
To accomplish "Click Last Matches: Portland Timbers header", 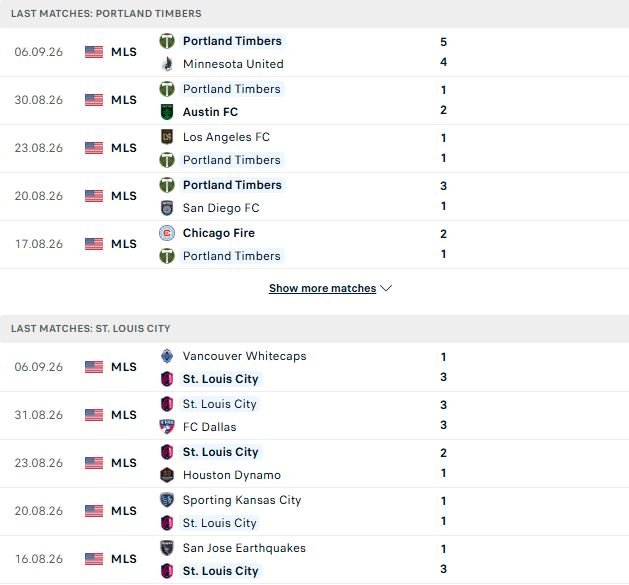I will click(x=106, y=14).
